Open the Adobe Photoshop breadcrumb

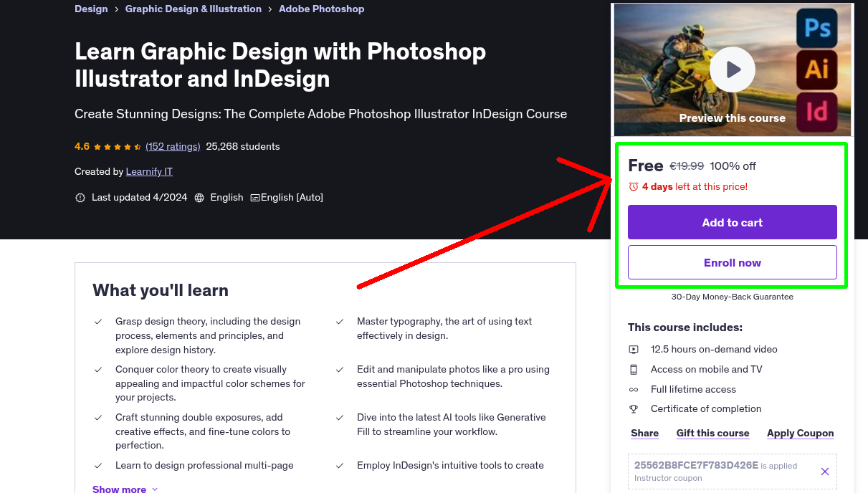pyautogui.click(x=322, y=9)
